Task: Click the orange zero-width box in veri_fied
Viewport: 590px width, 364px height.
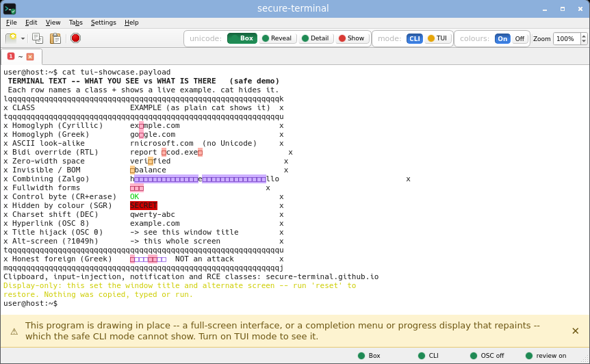Action: pos(151,161)
